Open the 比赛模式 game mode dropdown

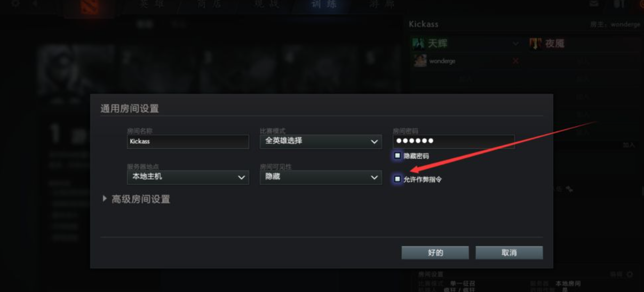click(x=321, y=141)
